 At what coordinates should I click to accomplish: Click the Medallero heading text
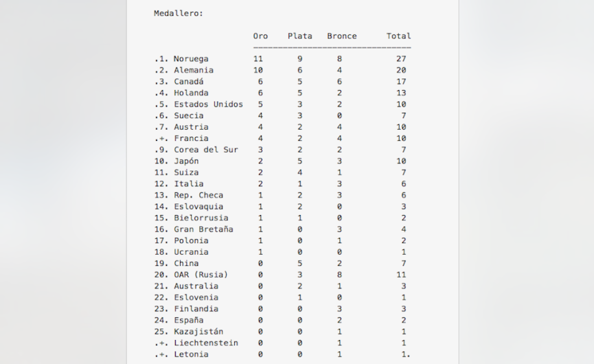point(179,13)
